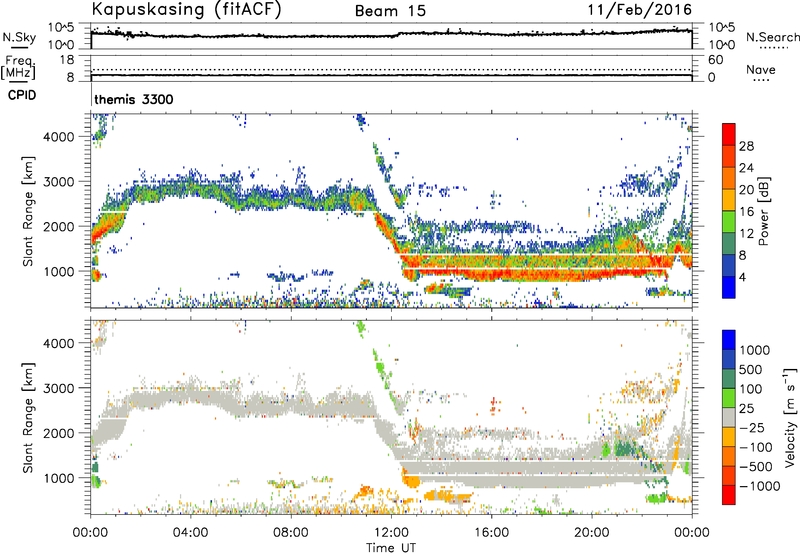
Task: Click the 18 MHz frequency tick label
Action: (x=67, y=60)
